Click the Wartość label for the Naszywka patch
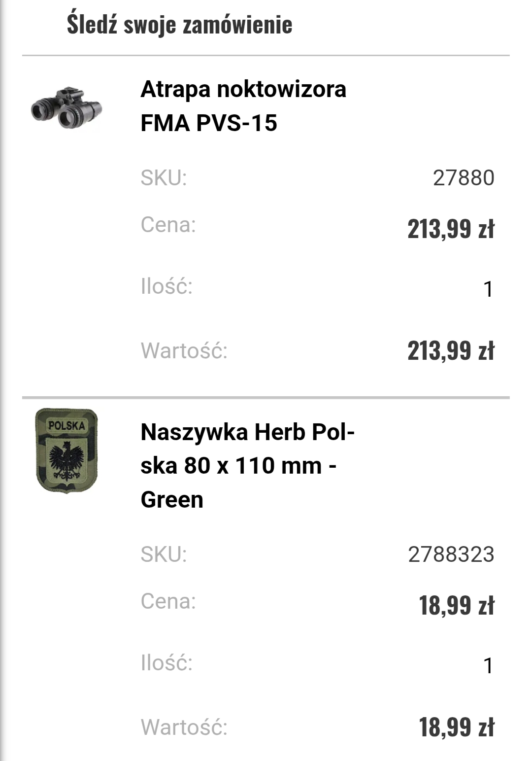 184,727
